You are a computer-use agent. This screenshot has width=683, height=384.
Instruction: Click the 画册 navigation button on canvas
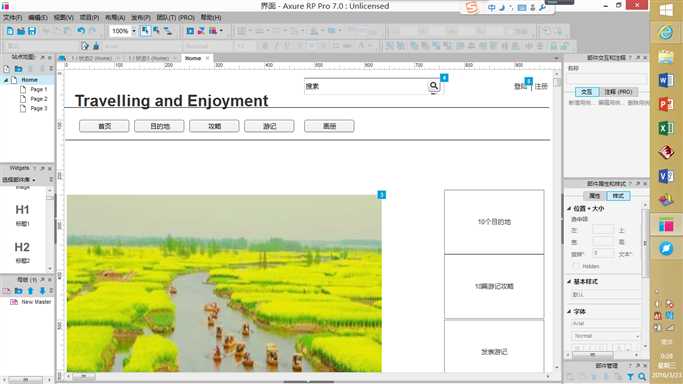pyautogui.click(x=329, y=126)
